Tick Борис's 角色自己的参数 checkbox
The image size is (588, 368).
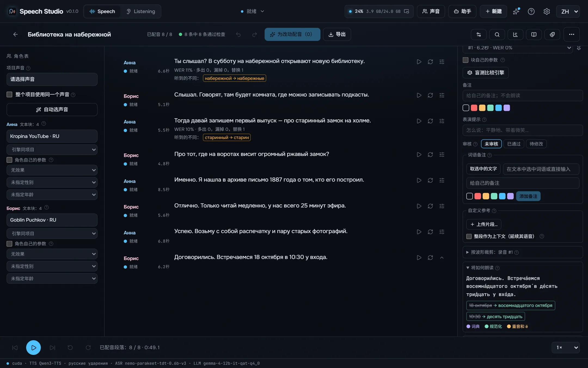click(10, 244)
